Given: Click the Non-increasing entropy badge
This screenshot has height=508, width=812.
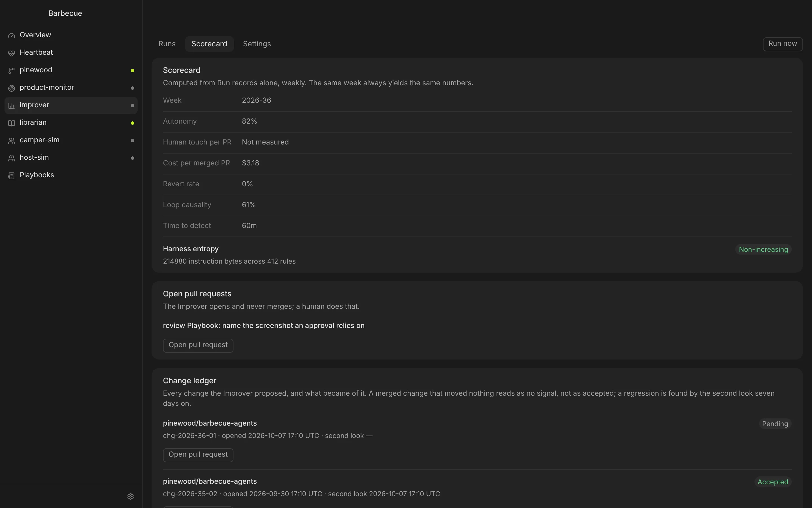Looking at the screenshot, I should [763, 249].
